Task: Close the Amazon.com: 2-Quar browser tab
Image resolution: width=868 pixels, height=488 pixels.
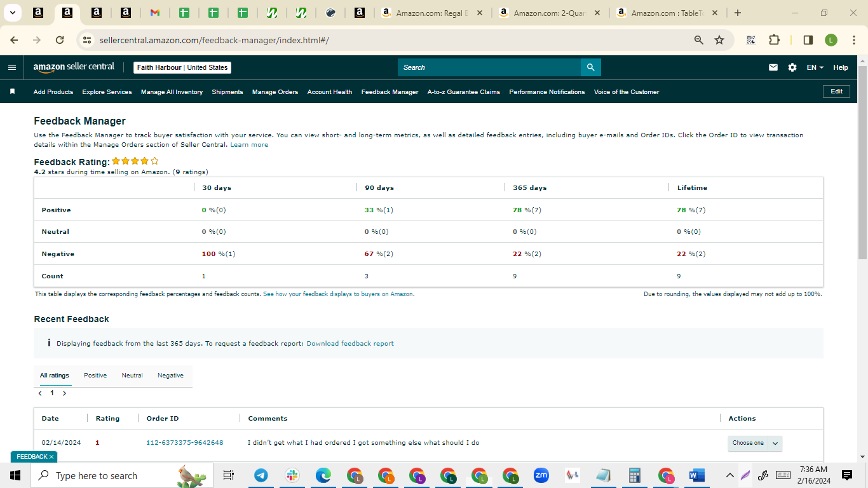Action: [597, 13]
